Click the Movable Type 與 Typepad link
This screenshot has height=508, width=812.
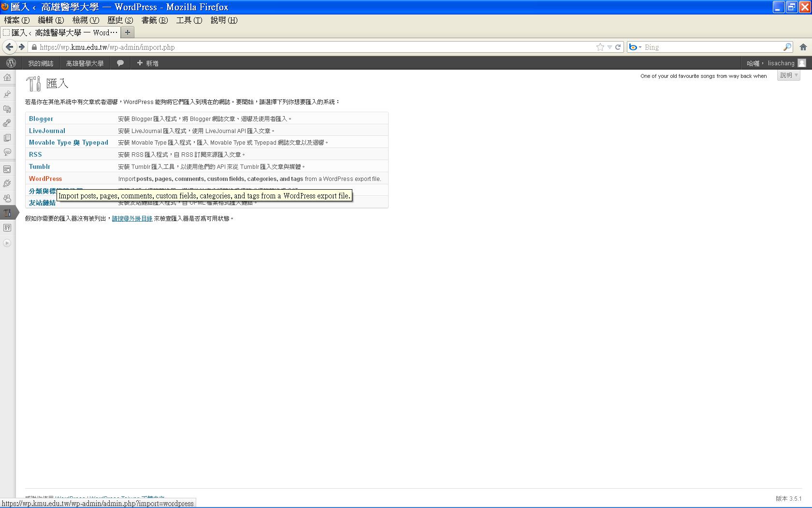pos(69,142)
